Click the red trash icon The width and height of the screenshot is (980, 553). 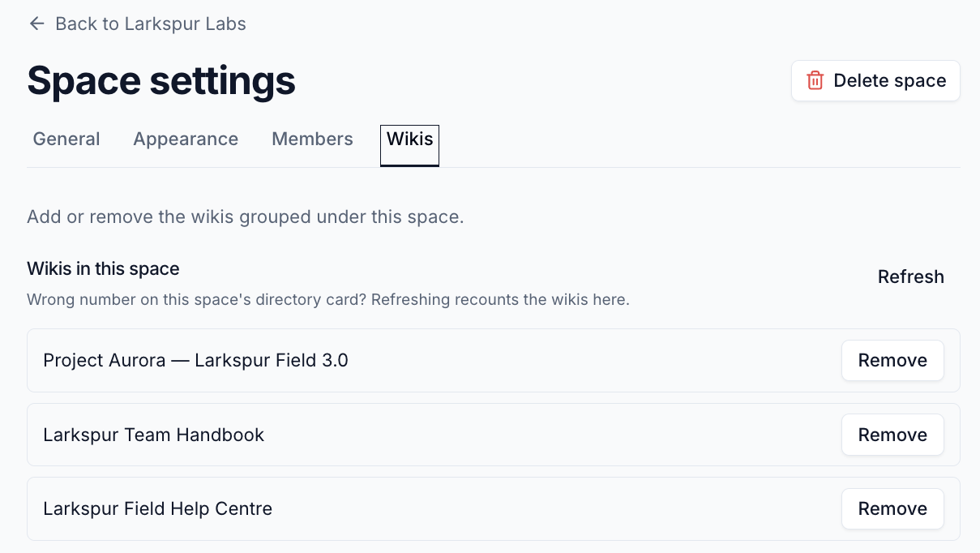[815, 80]
